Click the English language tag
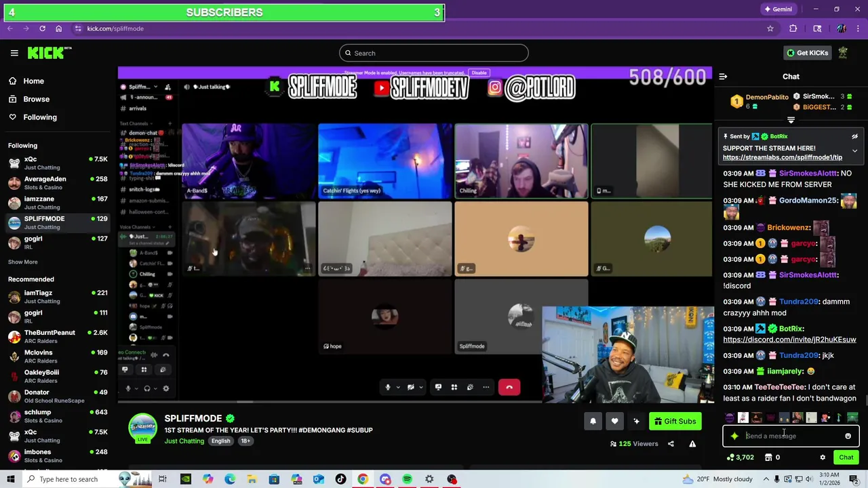868x488 pixels. pyautogui.click(x=220, y=441)
